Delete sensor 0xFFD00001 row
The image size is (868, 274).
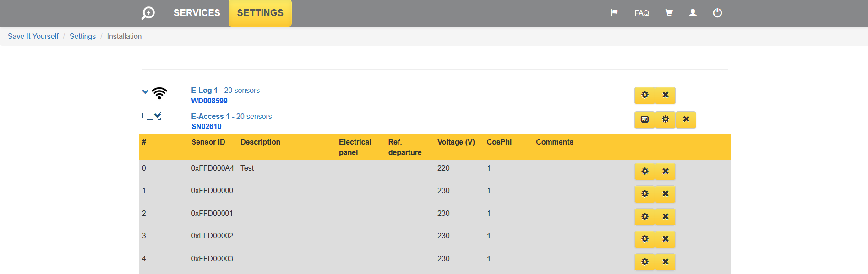tap(665, 217)
